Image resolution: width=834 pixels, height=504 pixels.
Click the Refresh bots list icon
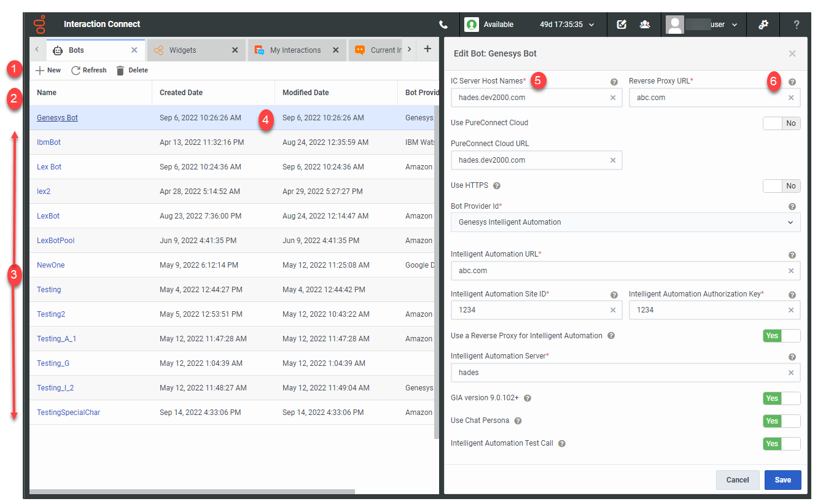point(76,71)
